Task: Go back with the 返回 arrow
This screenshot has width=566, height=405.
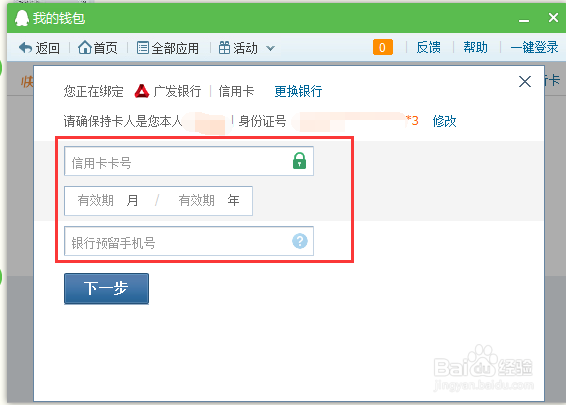Action: [x=39, y=48]
